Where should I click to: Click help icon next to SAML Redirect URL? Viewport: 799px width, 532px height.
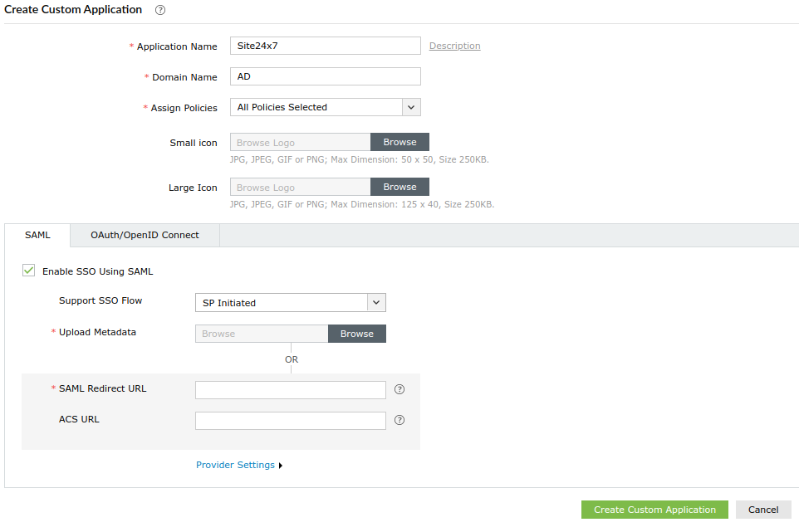[399, 389]
